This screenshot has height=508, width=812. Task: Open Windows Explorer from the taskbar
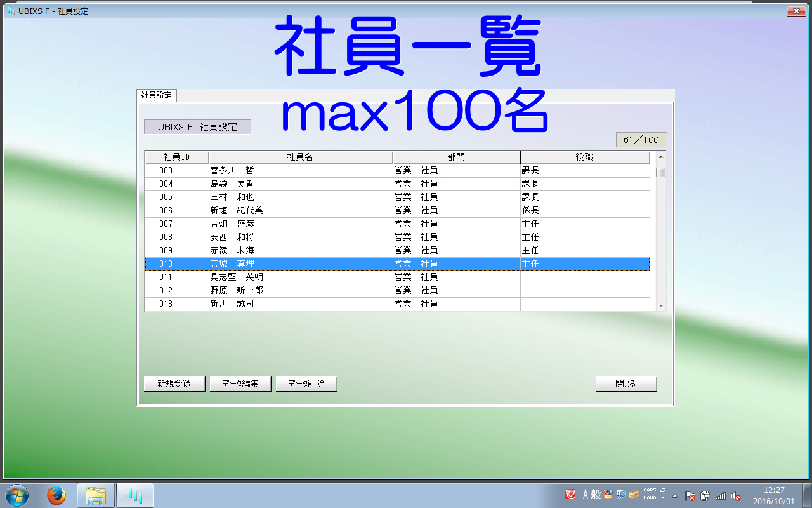point(96,495)
